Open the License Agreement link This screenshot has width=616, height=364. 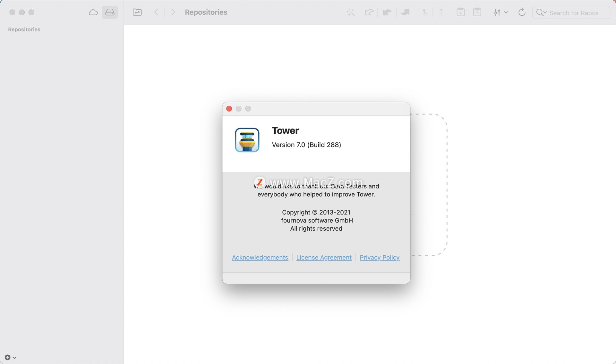[x=324, y=258]
